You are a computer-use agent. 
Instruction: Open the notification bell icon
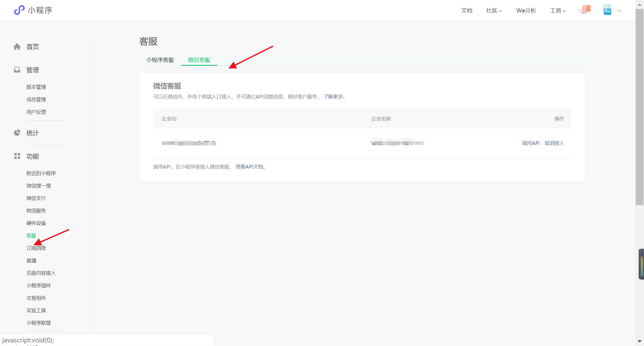584,10
